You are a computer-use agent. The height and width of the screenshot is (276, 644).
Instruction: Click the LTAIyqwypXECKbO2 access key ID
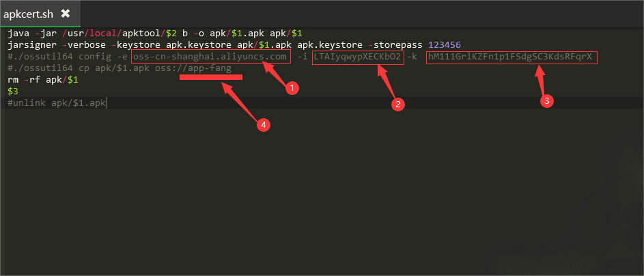[358, 56]
